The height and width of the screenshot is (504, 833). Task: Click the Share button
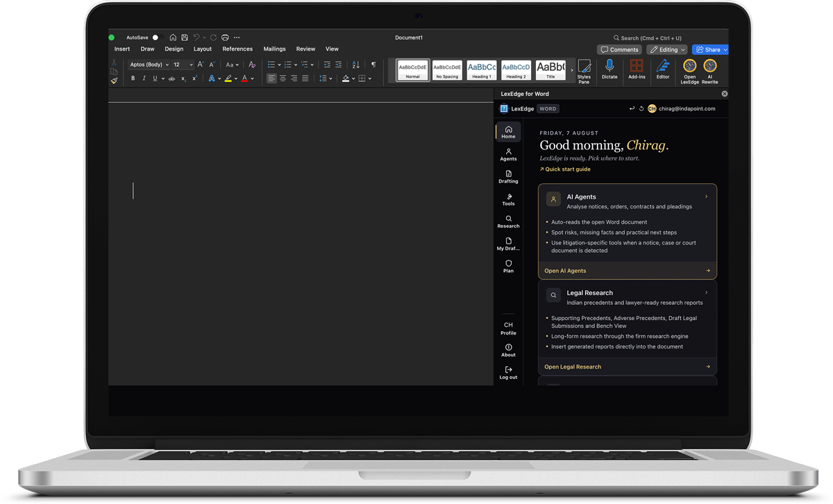point(710,50)
